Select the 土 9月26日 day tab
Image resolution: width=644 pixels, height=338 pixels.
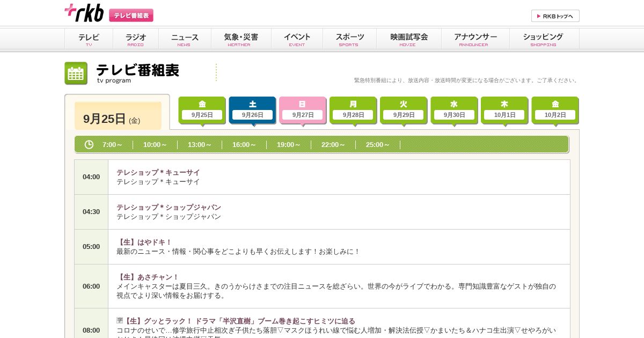click(252, 111)
